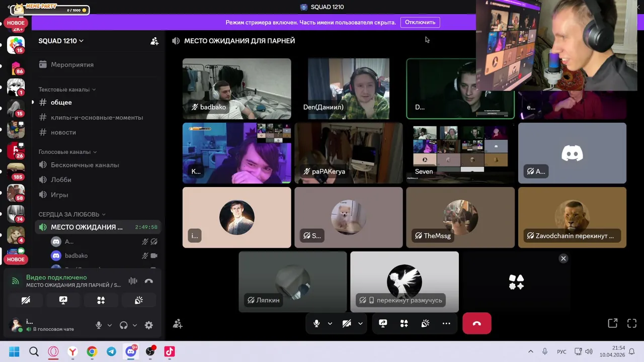Enter fullscreen call view
Screen dimensions: 644x362
coord(632,323)
